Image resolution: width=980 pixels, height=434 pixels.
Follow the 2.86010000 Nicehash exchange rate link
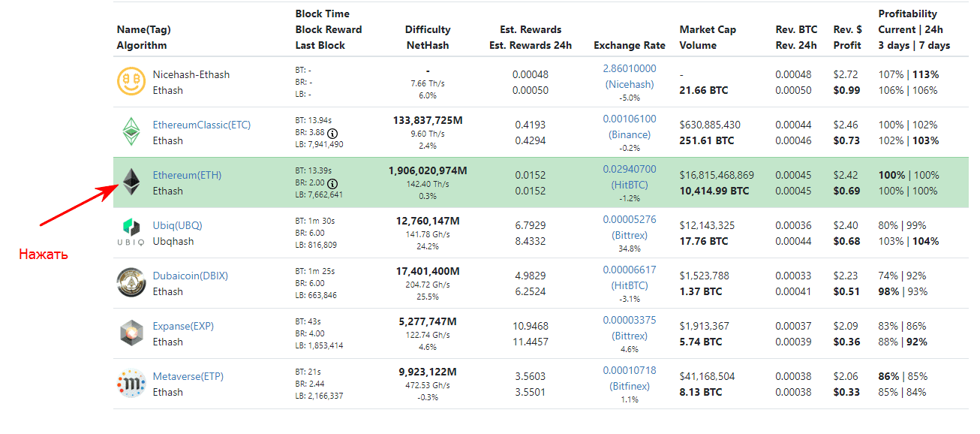click(630, 76)
